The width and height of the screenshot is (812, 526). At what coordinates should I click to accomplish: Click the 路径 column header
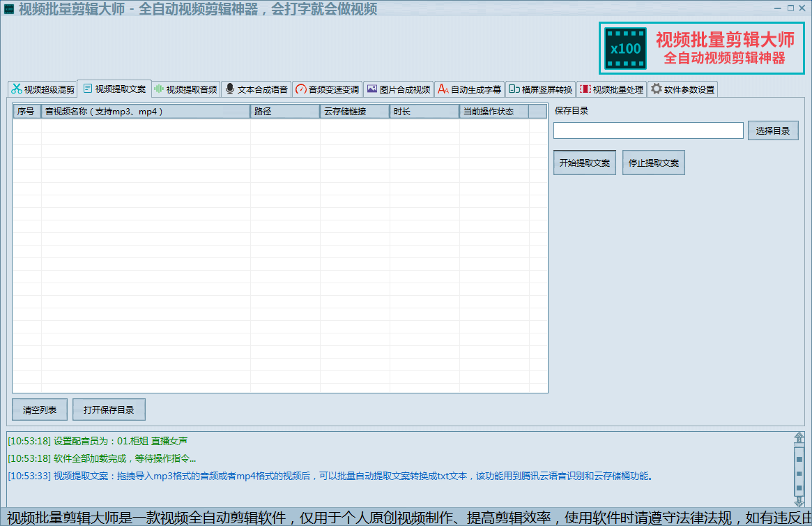[285, 112]
